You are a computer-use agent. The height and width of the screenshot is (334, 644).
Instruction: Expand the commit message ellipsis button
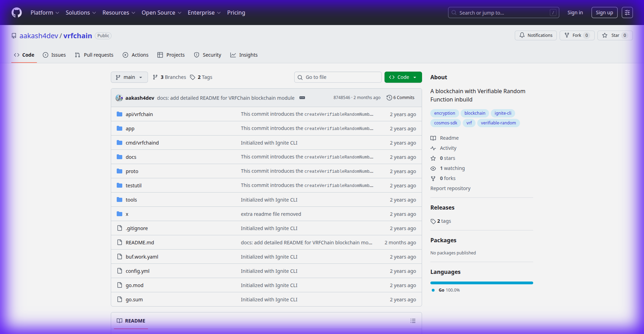(302, 98)
